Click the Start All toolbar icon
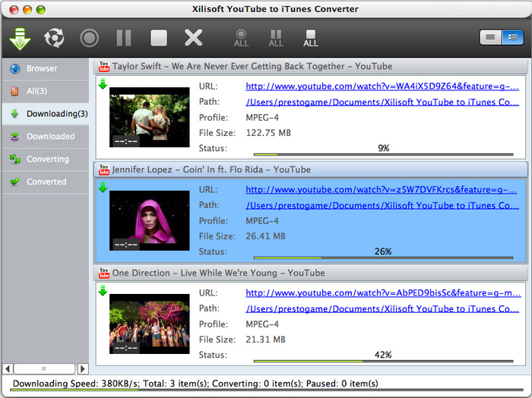Image resolution: width=532 pixels, height=398 pixels. (242, 38)
